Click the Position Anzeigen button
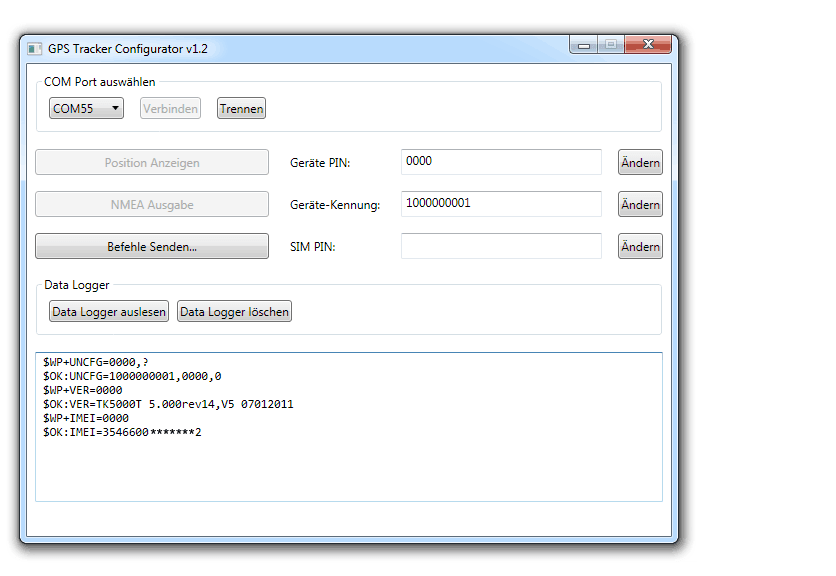 (152, 162)
